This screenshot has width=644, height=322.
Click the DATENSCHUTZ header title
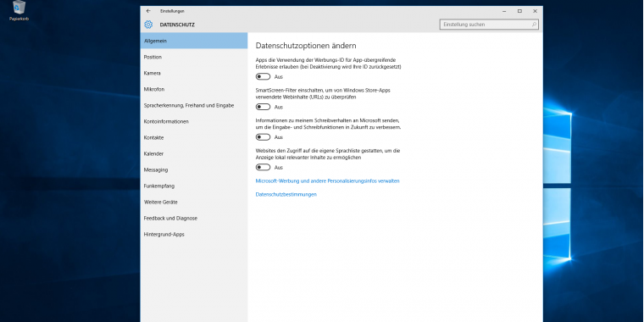[177, 25]
